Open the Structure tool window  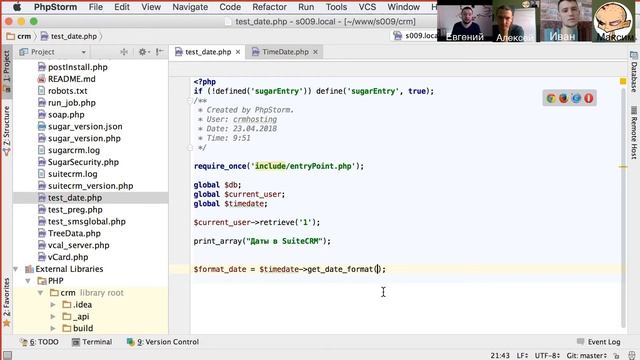[7, 131]
